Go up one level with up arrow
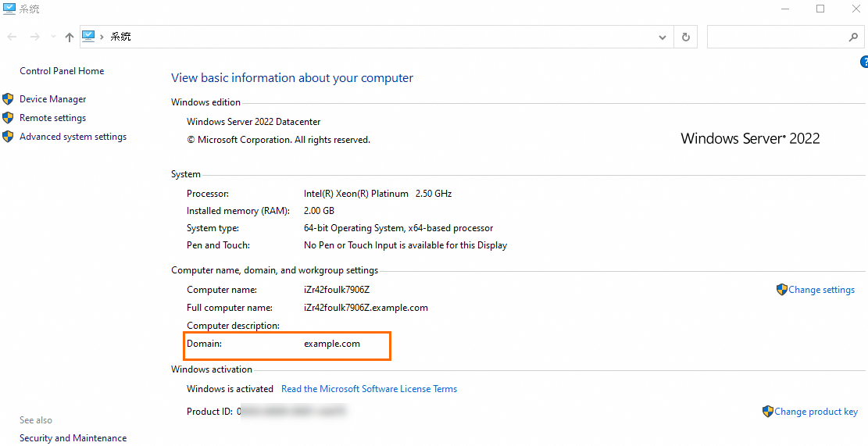 tap(70, 37)
